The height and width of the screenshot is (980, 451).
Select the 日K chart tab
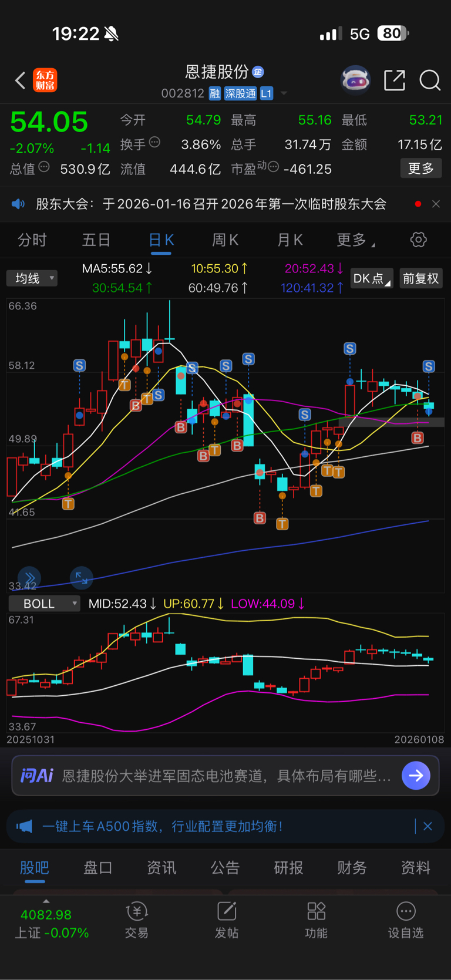pos(161,240)
